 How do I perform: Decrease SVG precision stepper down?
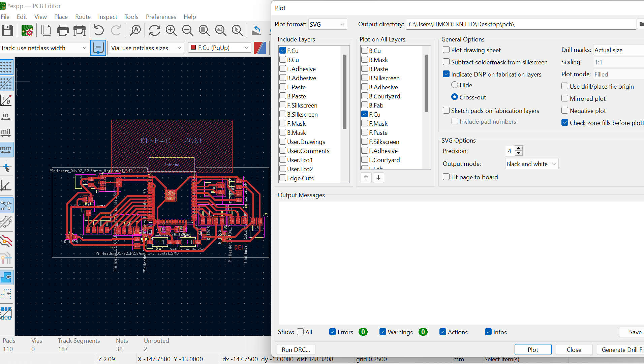click(519, 153)
